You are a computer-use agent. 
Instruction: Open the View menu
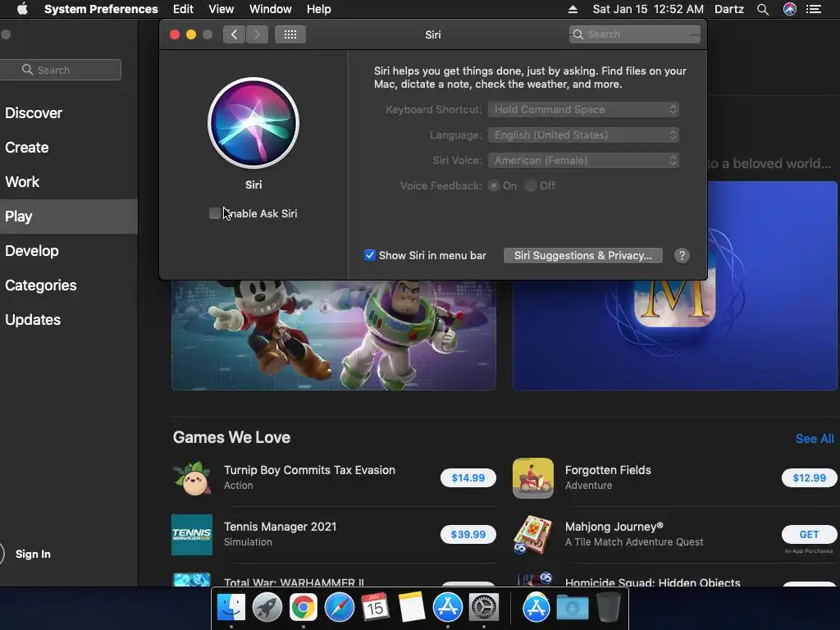[221, 9]
